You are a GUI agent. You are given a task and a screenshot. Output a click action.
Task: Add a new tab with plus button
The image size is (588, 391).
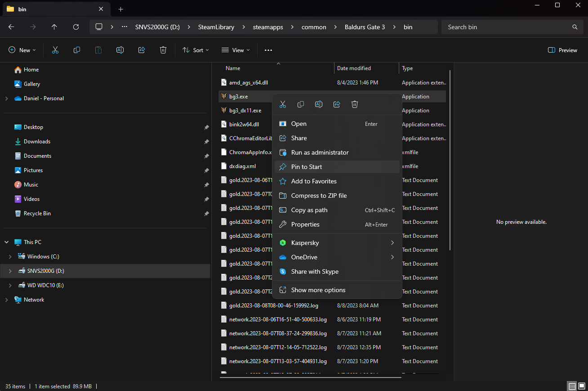click(x=120, y=9)
